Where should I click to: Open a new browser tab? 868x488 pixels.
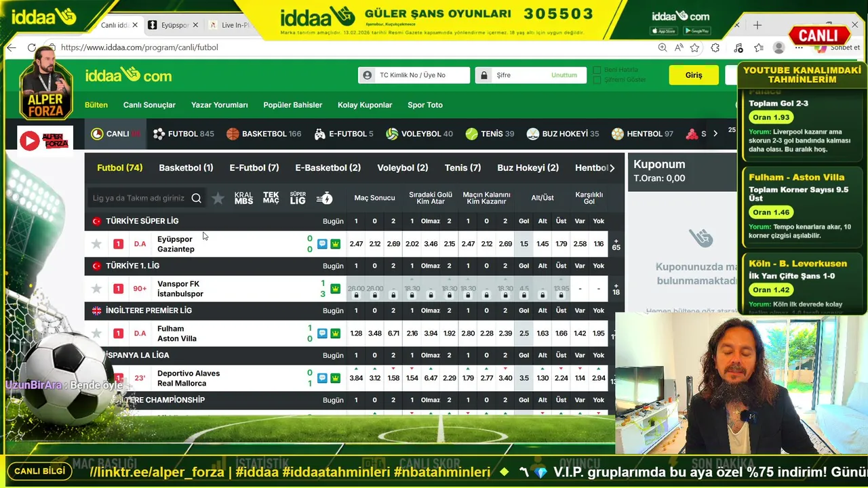757,25
